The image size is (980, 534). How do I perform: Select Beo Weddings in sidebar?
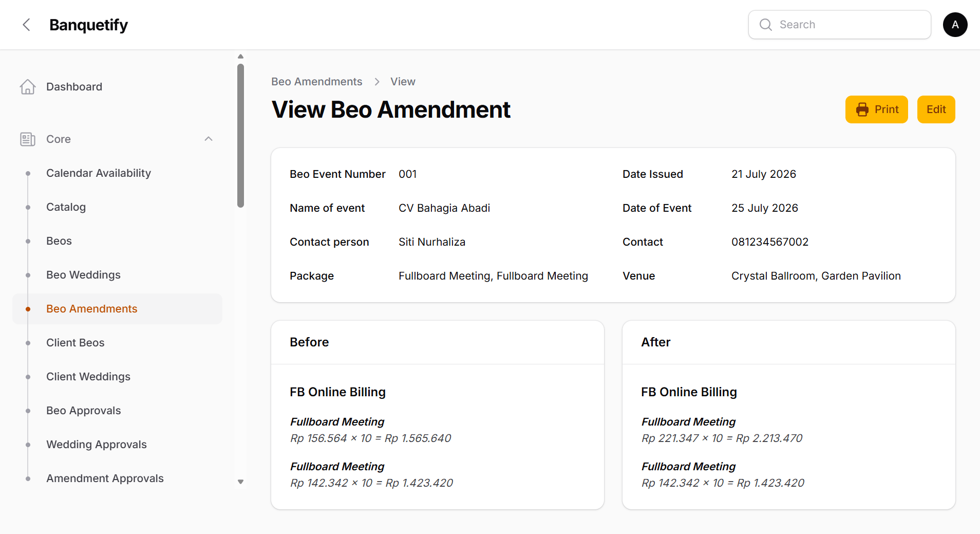point(83,275)
